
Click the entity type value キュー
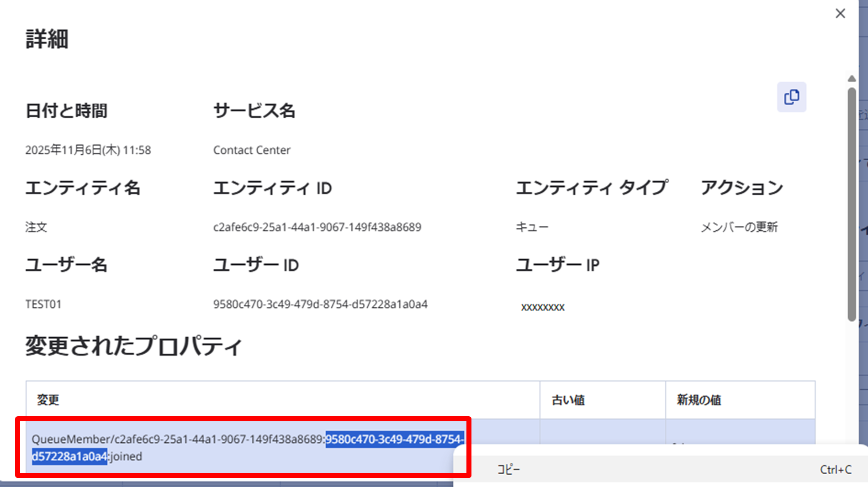pyautogui.click(x=532, y=227)
